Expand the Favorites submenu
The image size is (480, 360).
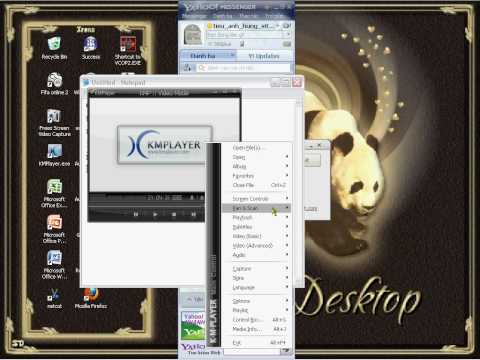pyautogui.click(x=256, y=176)
